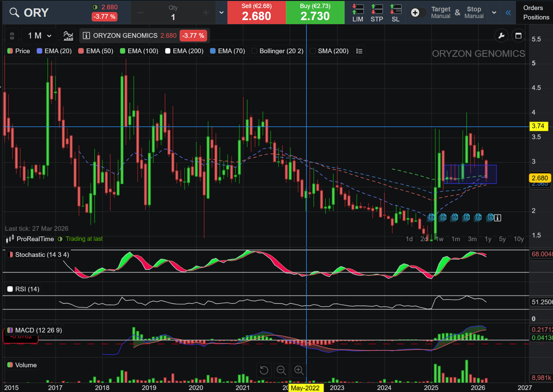Select the SL stop-limit order icon
This screenshot has width=553, height=392.
395,13
